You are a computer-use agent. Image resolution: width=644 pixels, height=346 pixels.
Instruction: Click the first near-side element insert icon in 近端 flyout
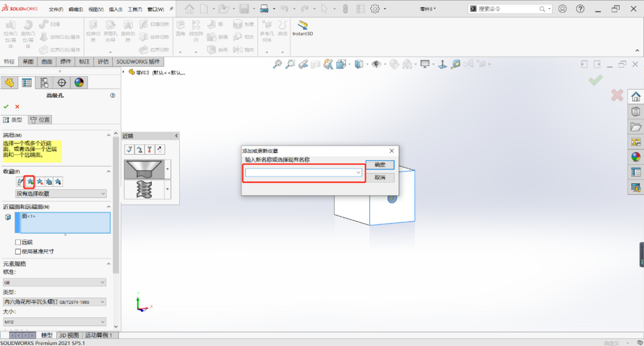click(x=129, y=149)
